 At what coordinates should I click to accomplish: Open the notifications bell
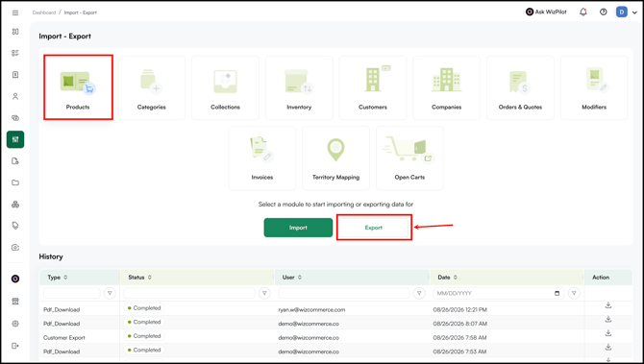pyautogui.click(x=583, y=12)
